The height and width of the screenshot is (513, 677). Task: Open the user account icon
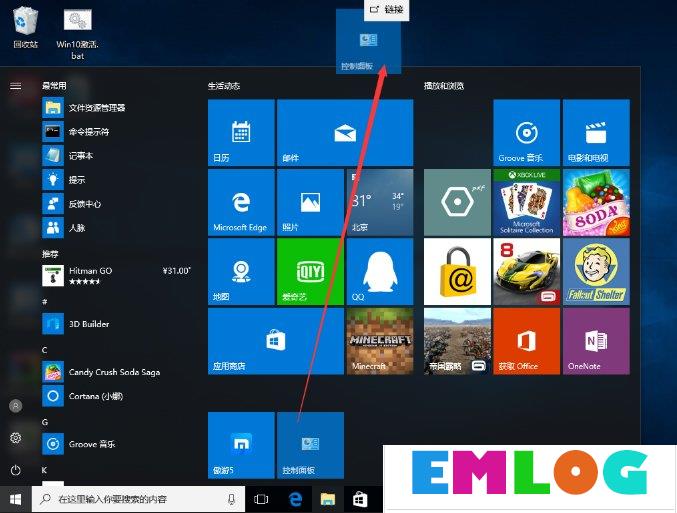click(16, 406)
